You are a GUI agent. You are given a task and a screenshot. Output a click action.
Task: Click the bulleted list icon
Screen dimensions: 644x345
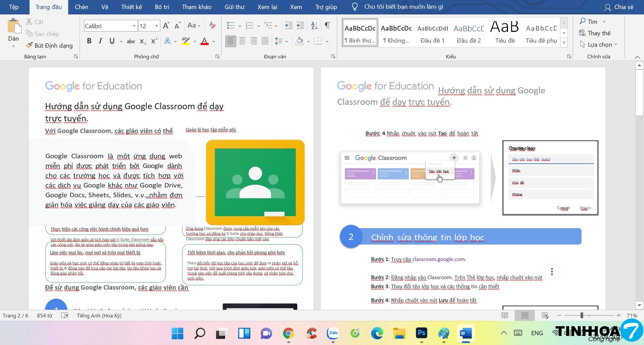(x=230, y=26)
